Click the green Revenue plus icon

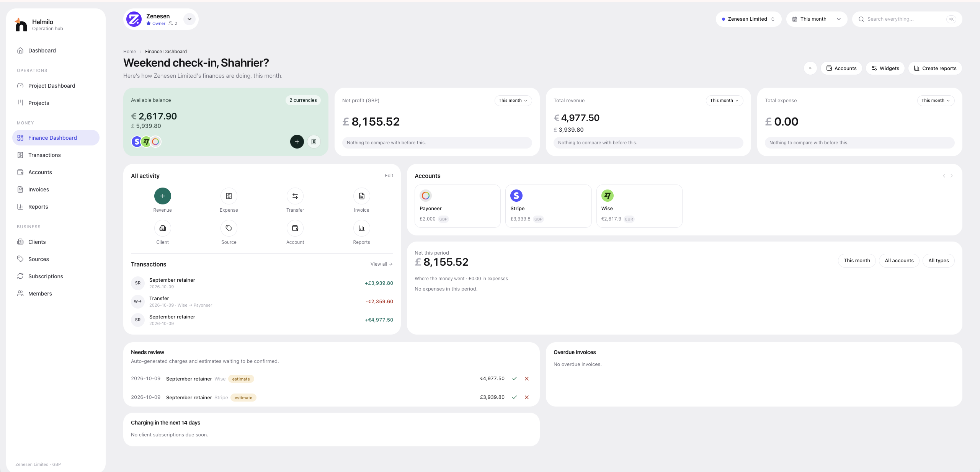163,196
